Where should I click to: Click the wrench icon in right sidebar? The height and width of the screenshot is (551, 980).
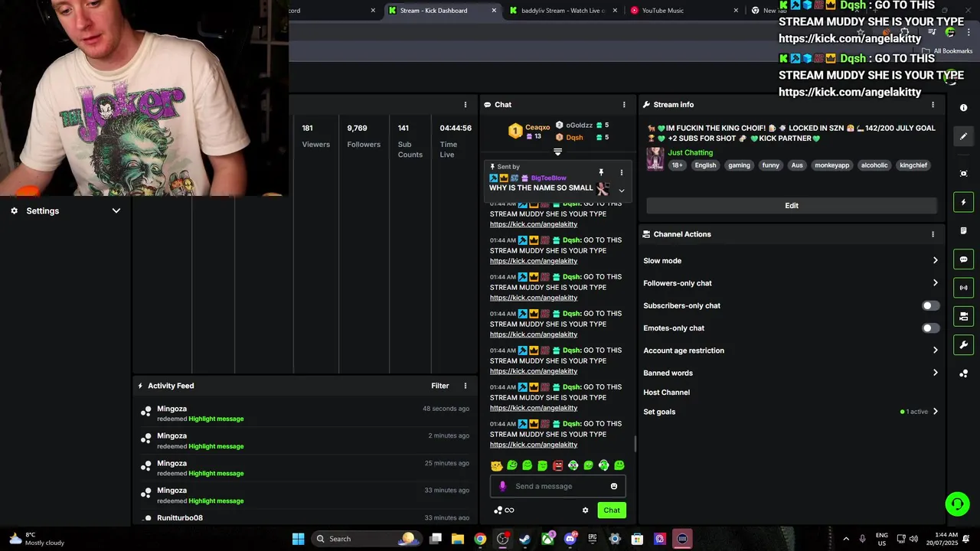coord(964,344)
